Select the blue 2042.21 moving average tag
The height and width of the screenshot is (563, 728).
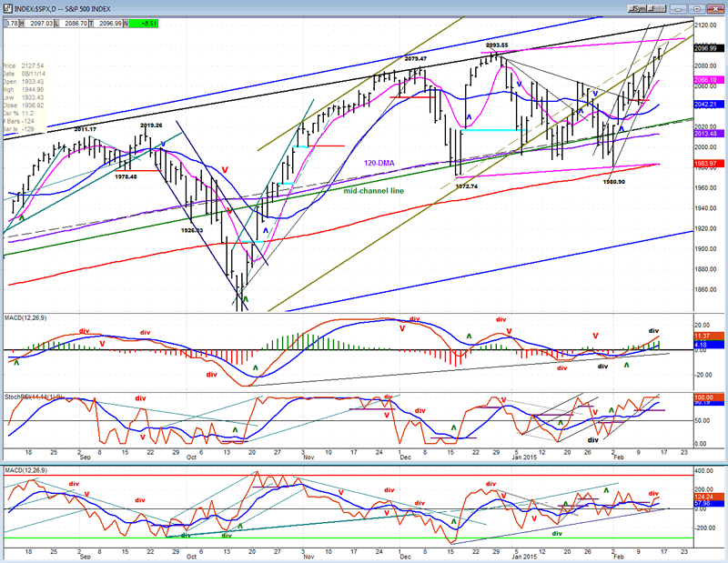(709, 105)
